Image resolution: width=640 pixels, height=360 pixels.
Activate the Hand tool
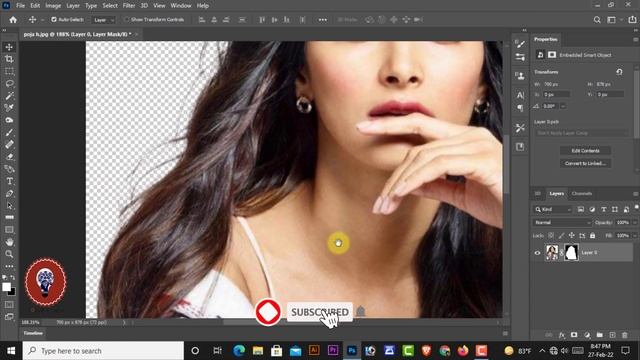(x=9, y=242)
